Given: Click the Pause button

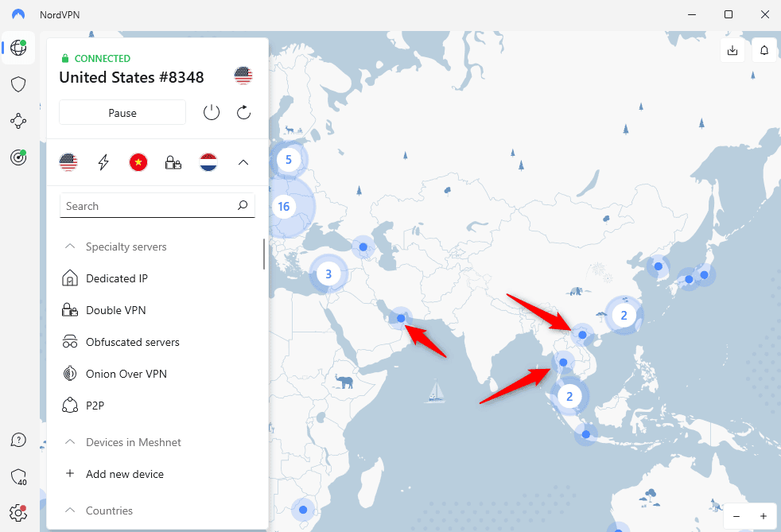Looking at the screenshot, I should coord(122,113).
